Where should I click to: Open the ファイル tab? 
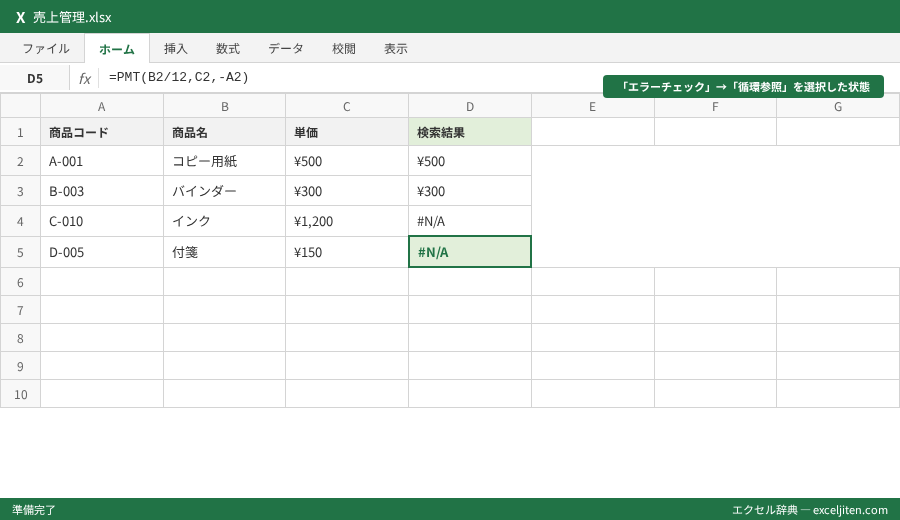tap(46, 49)
